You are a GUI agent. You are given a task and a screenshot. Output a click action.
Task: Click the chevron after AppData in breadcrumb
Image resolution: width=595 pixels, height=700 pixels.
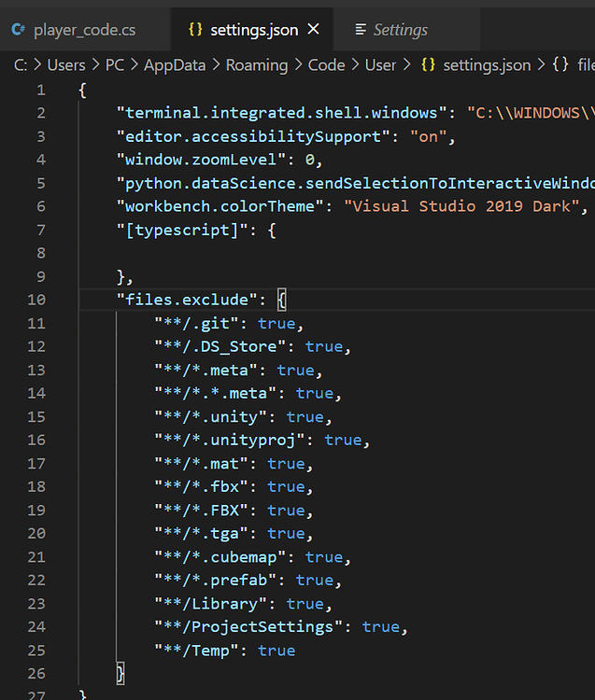216,65
